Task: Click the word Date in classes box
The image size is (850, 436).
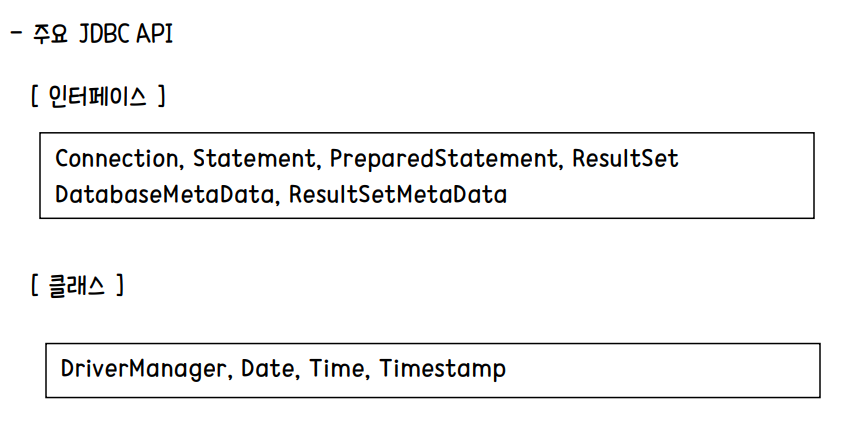Action: click(267, 369)
